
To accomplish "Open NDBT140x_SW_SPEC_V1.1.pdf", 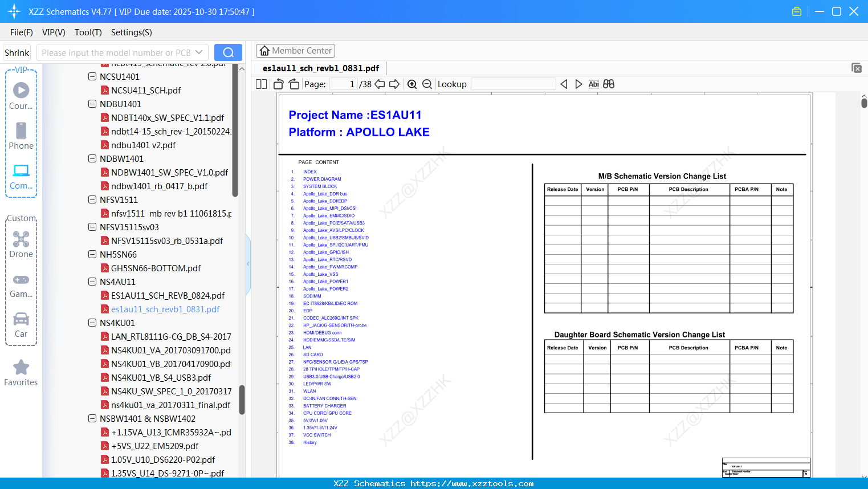I will pos(168,117).
